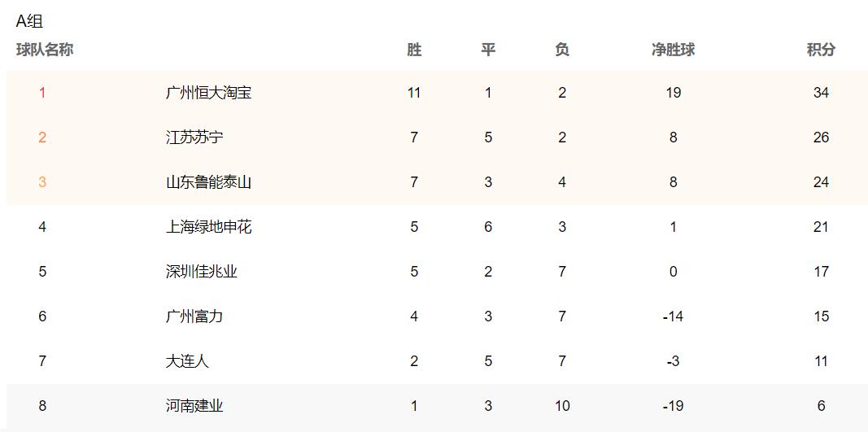Select 深圳佳兆业 in the standings
The height and width of the screenshot is (432, 868).
coord(201,272)
